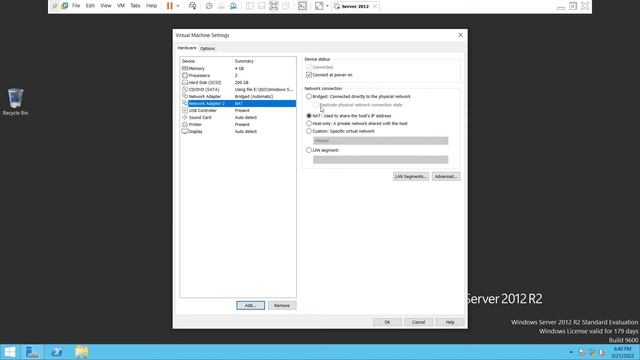This screenshot has width=640, height=360.
Task: Select the Network Adapter 2 row
Action: click(x=238, y=104)
